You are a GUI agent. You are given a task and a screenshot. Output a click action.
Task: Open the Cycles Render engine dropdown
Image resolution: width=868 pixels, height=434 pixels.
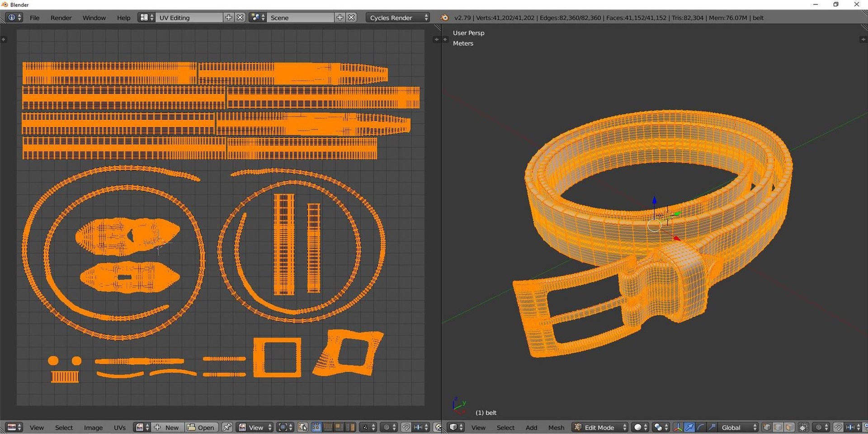[x=397, y=18]
